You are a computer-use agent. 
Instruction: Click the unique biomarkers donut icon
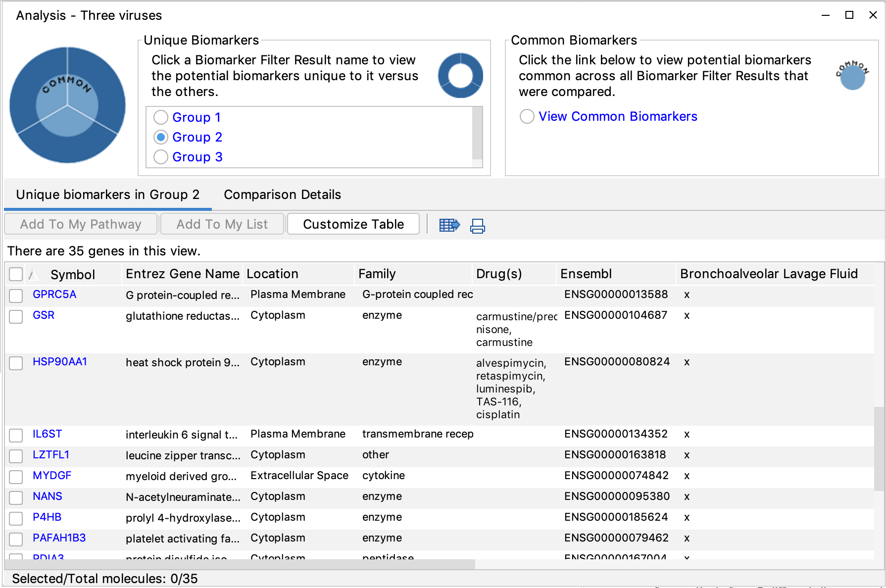coord(460,75)
